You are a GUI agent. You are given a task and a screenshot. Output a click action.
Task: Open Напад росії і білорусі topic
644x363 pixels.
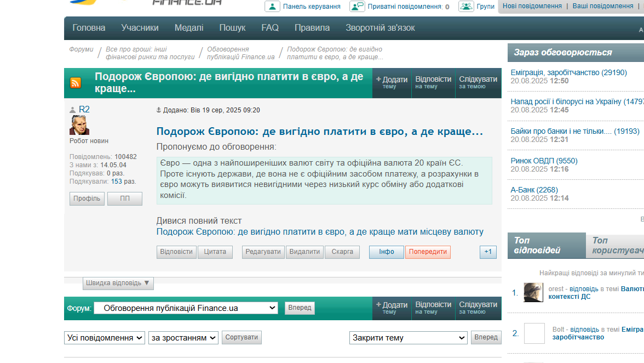577,101
